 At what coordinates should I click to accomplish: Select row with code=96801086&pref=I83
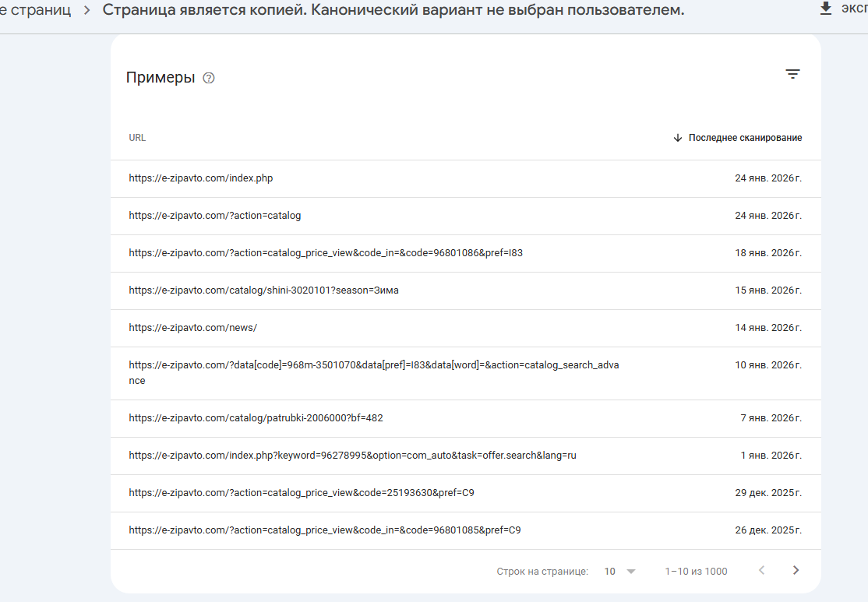(465, 253)
